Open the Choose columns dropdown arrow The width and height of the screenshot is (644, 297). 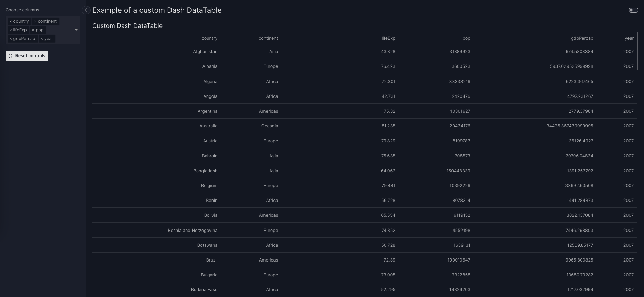click(76, 30)
